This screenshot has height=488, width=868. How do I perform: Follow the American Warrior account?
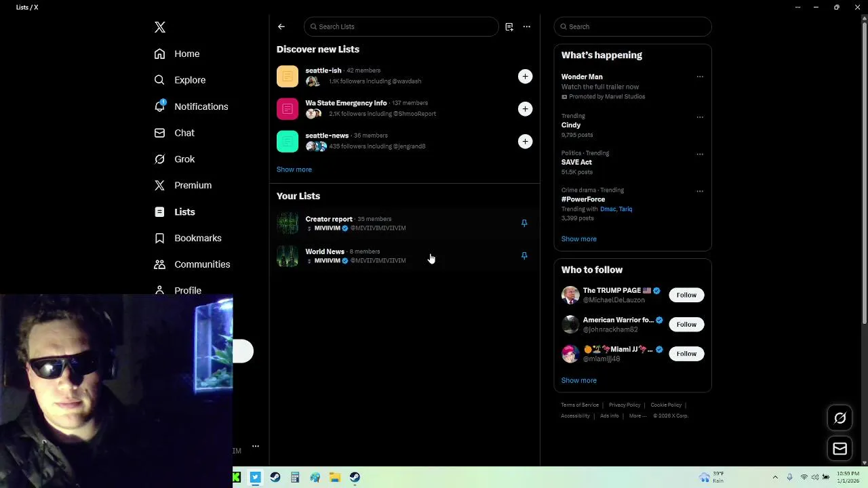point(686,324)
